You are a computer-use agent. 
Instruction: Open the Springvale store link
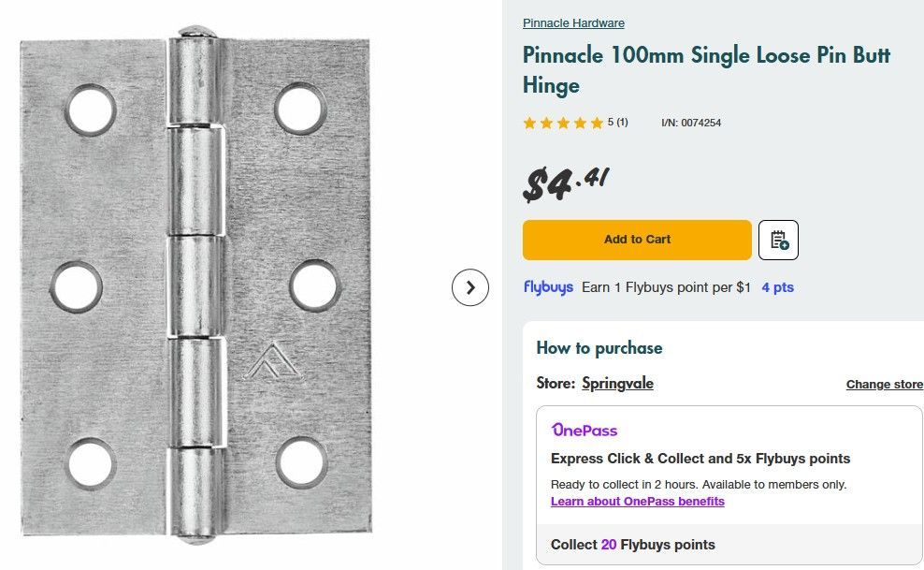pos(617,384)
